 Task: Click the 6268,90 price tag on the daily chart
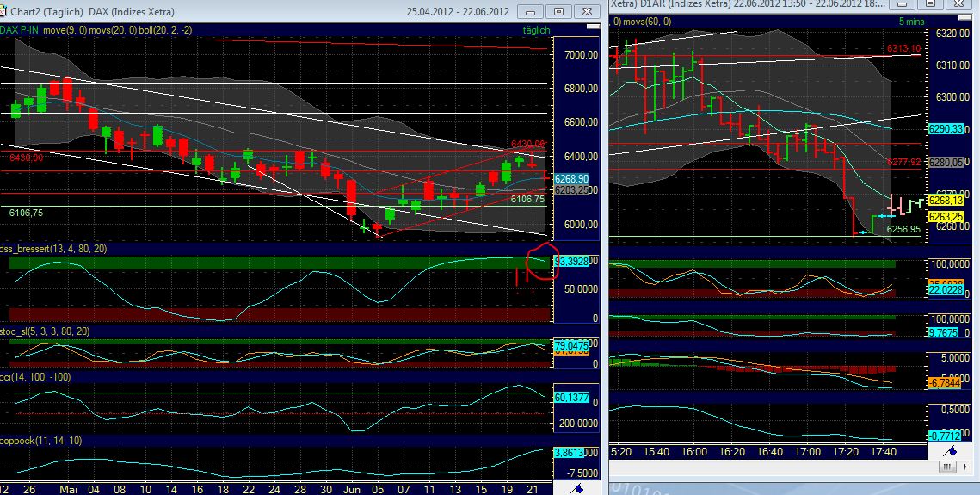pyautogui.click(x=571, y=179)
